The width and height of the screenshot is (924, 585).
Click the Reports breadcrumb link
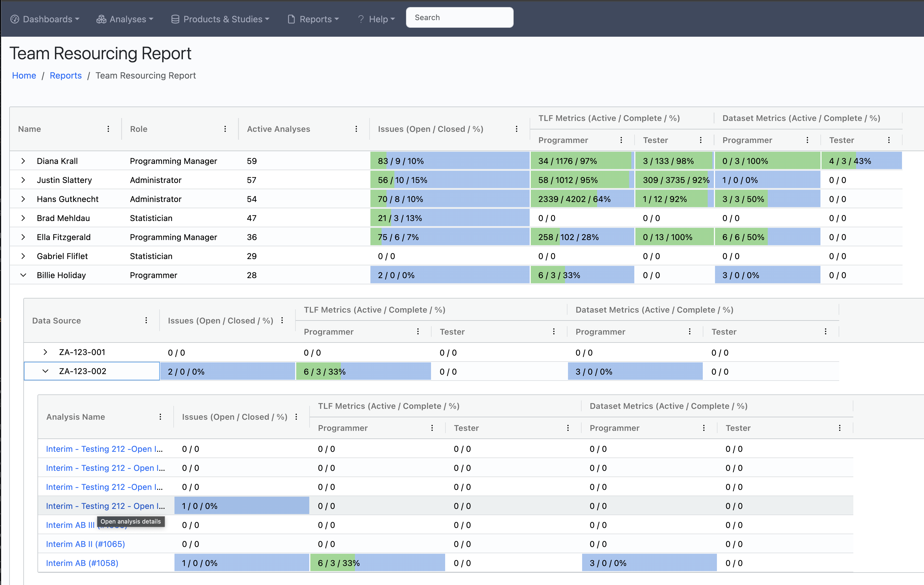(65, 75)
